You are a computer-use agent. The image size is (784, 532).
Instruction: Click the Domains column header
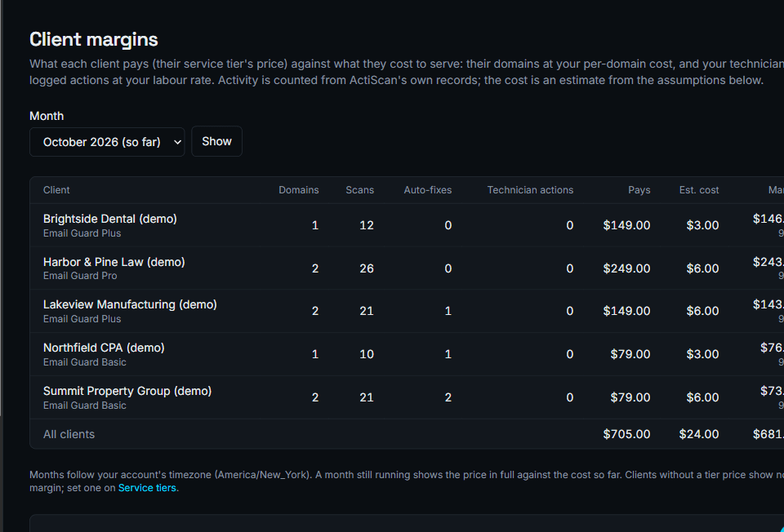click(299, 190)
